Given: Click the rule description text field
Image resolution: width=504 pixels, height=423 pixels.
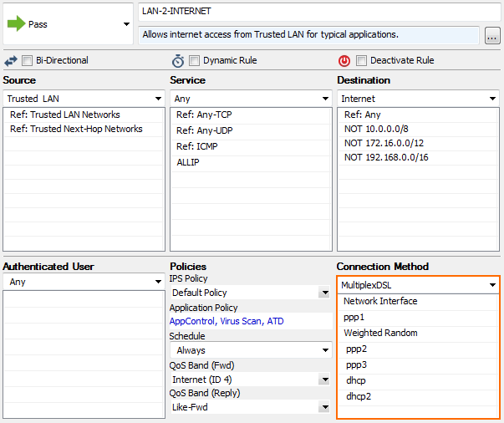Looking at the screenshot, I should 308,35.
